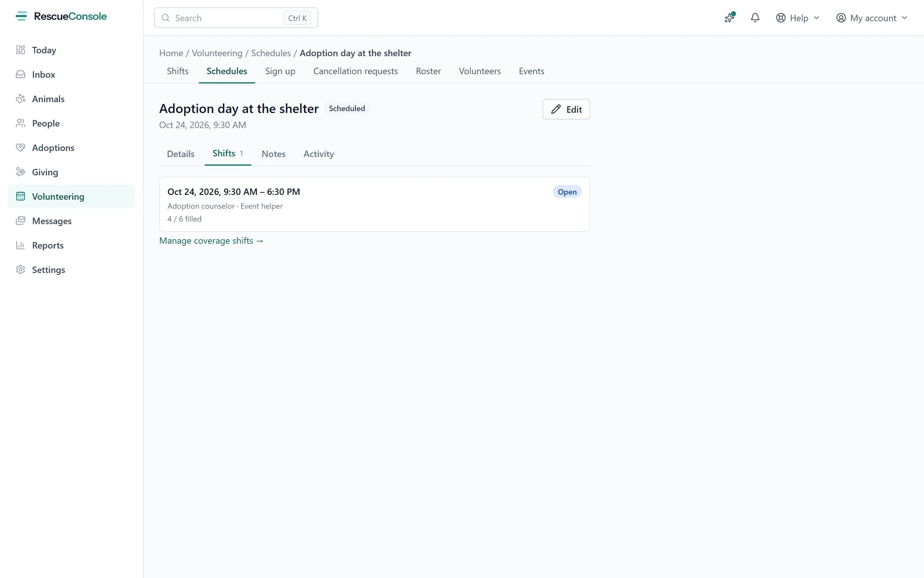Open the Adoptions heart icon
This screenshot has height=578, width=924.
click(x=21, y=148)
